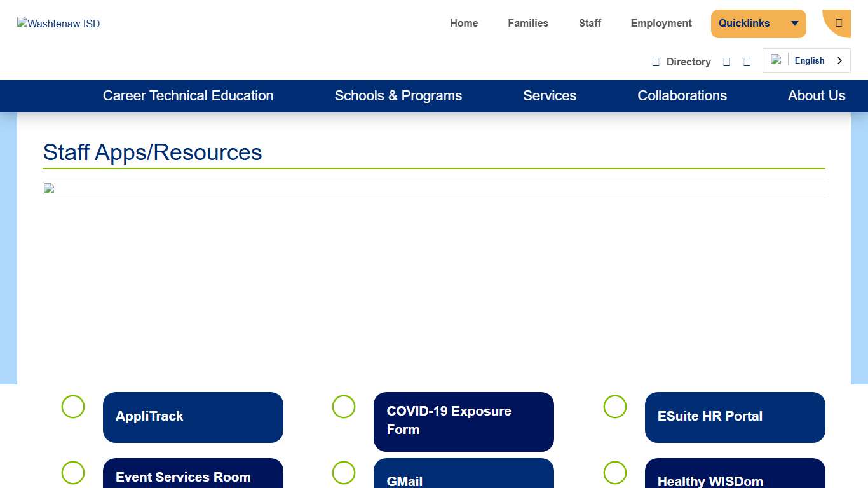The width and height of the screenshot is (868, 488).
Task: Open the Event Services Room link
Action: coord(193,477)
